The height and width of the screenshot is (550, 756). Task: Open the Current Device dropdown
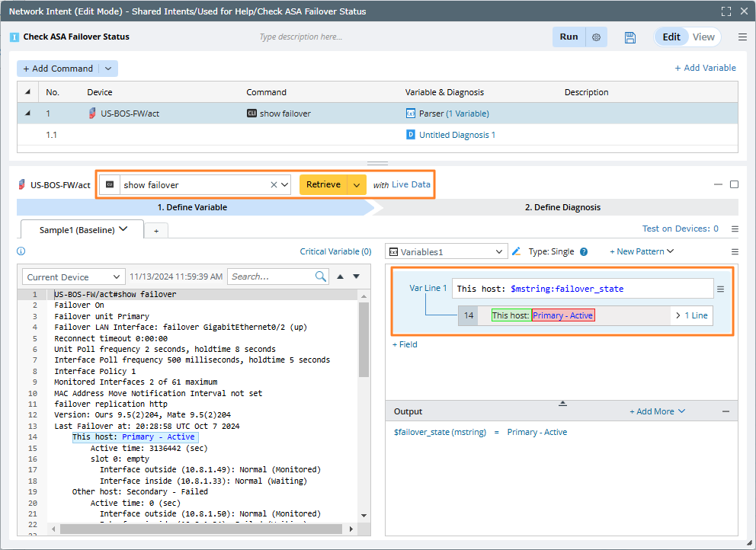[73, 277]
